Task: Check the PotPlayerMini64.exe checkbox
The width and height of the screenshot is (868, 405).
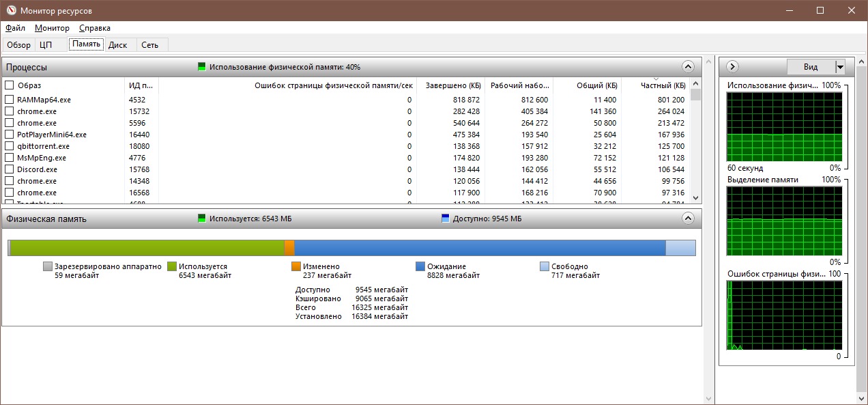Action: tap(10, 135)
